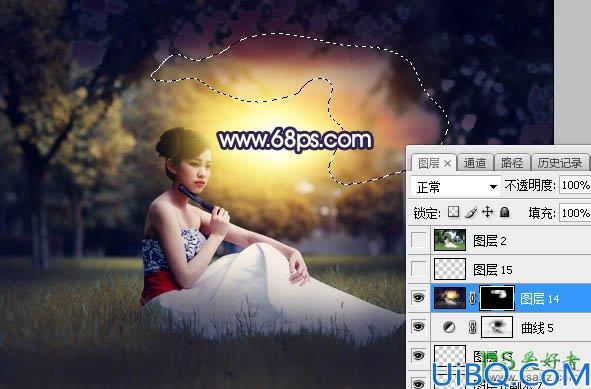
Task: Close the 图层 tab with its X
Action: pos(447,164)
